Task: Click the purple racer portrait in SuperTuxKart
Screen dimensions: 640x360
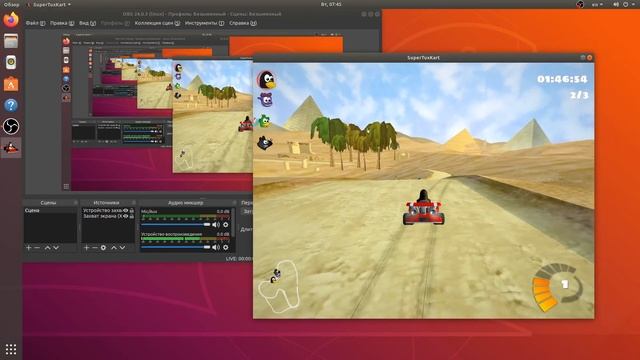Action: 266,100
